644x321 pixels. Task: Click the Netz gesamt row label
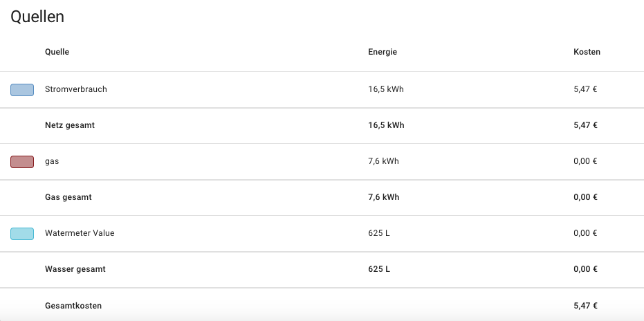(x=70, y=125)
